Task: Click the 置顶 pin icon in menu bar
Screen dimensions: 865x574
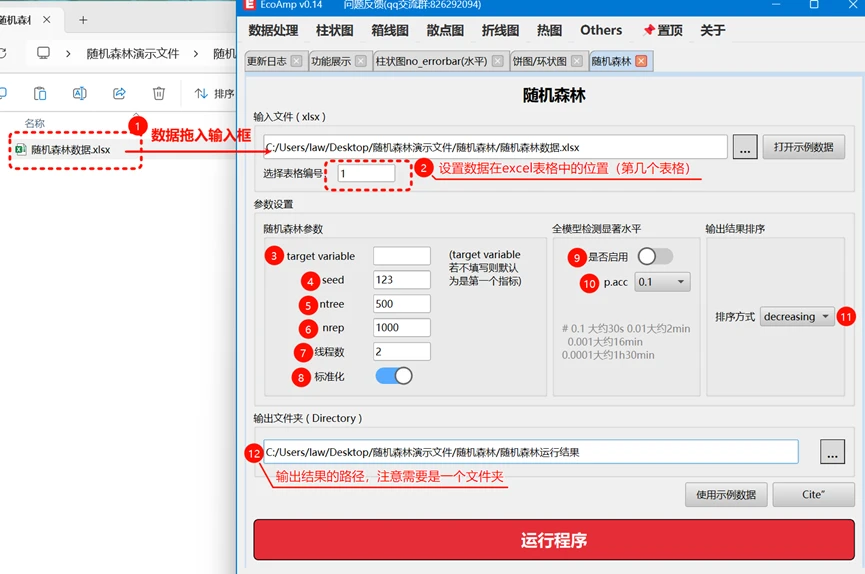Action: (x=649, y=31)
